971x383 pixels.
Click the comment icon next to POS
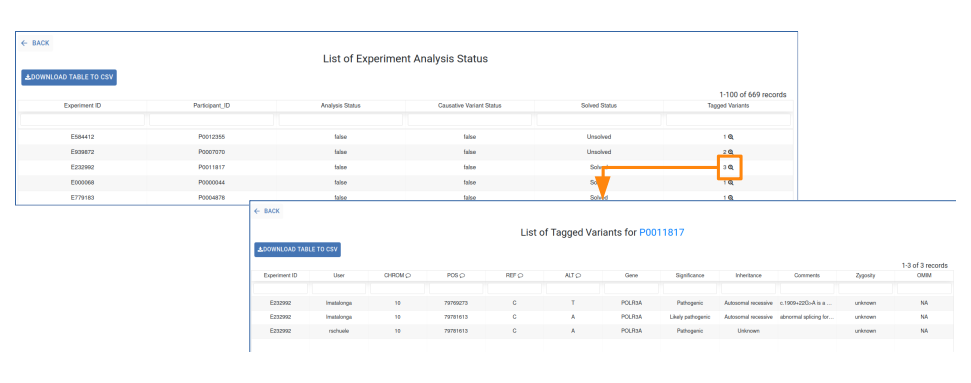tap(463, 275)
